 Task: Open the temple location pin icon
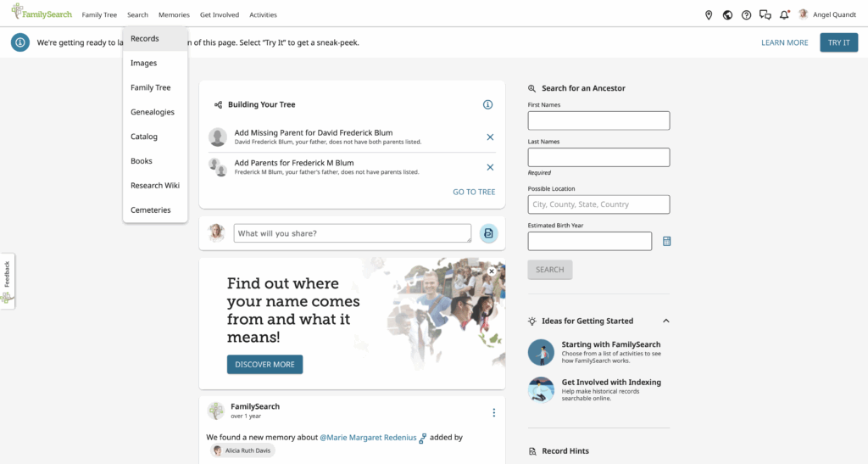tap(709, 15)
